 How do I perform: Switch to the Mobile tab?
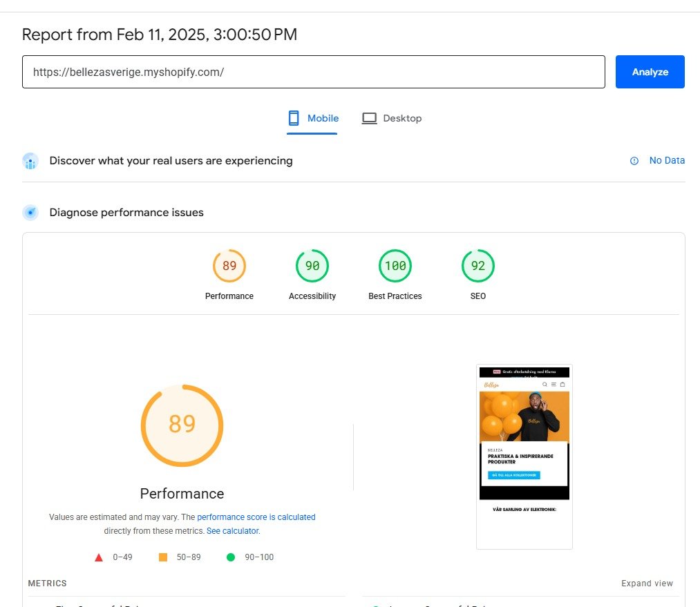(x=312, y=118)
